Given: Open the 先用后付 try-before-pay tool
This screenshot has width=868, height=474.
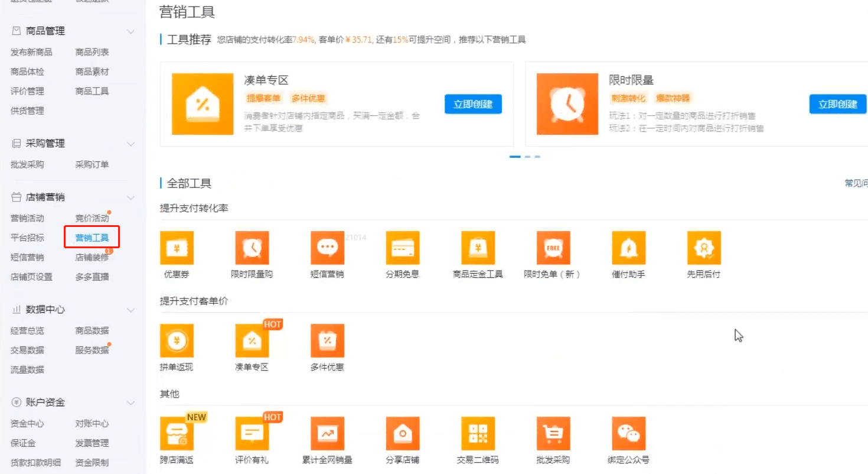Looking at the screenshot, I should click(703, 248).
